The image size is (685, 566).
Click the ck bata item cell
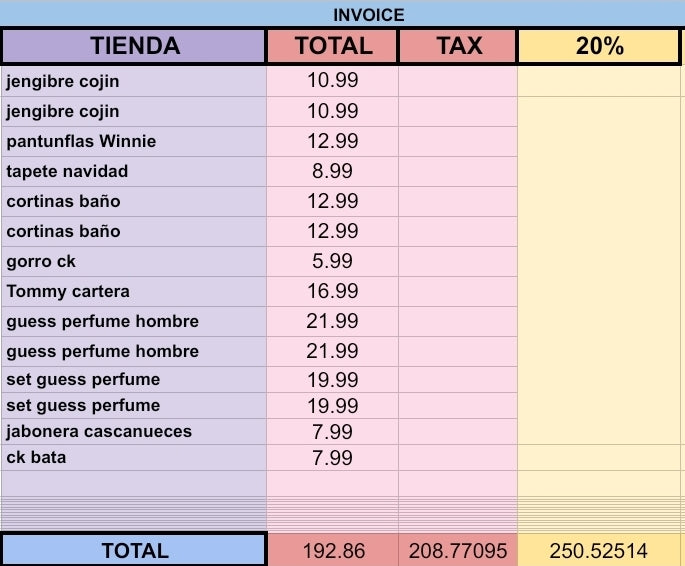(134, 457)
